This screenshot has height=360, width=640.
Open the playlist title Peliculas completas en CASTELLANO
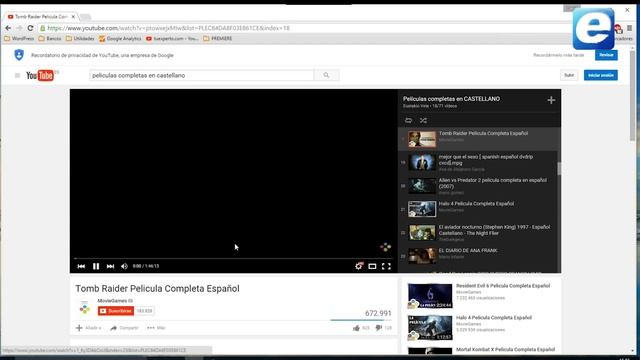pyautogui.click(x=451, y=99)
